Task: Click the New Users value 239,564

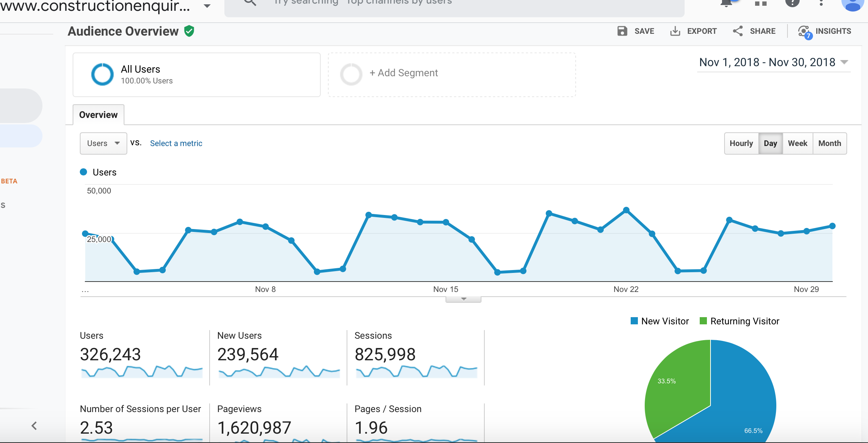Action: tap(248, 355)
